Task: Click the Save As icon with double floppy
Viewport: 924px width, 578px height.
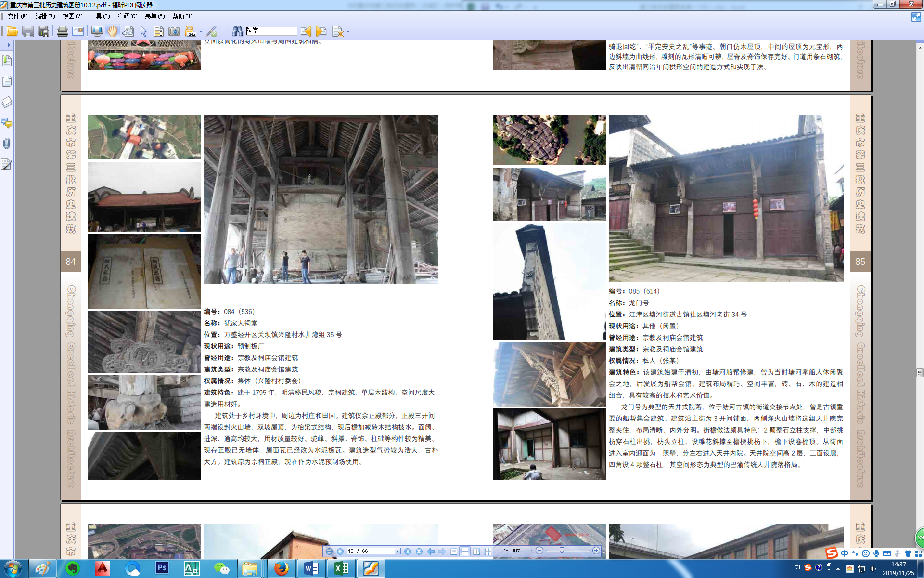Action: [x=43, y=31]
